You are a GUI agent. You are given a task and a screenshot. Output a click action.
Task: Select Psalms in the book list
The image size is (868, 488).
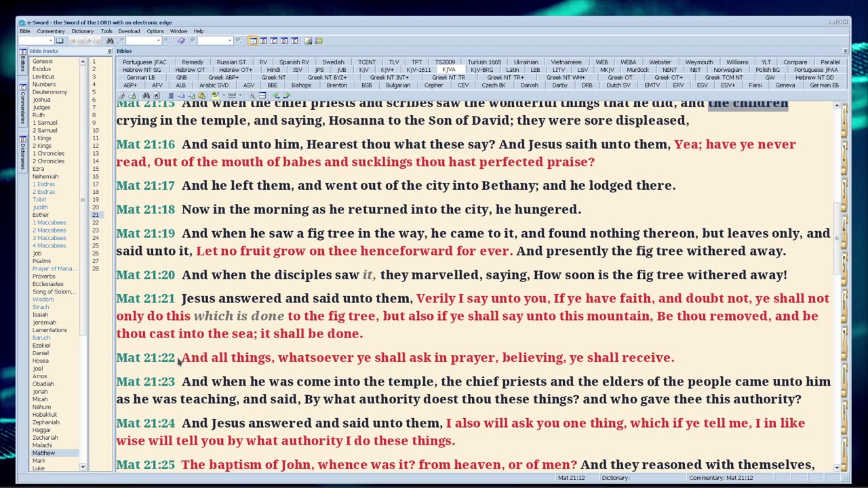pyautogui.click(x=41, y=261)
